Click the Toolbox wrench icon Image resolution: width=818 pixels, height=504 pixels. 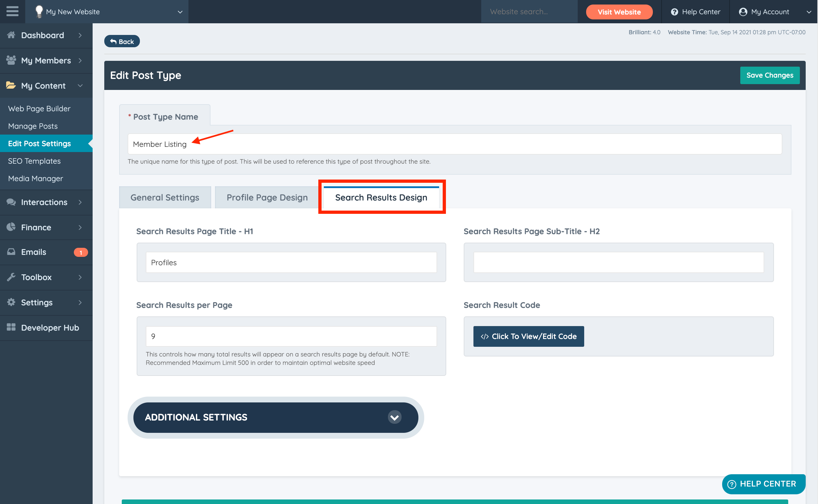tap(11, 277)
